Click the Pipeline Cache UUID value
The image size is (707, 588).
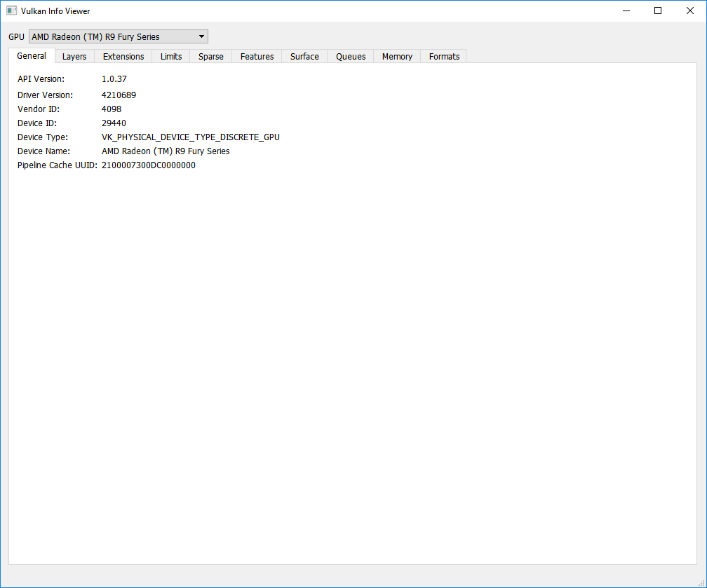(x=149, y=165)
